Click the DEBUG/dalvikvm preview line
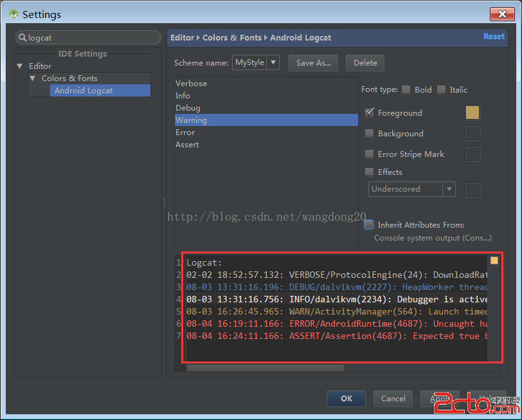Image resolution: width=522 pixels, height=420 pixels. point(337,287)
